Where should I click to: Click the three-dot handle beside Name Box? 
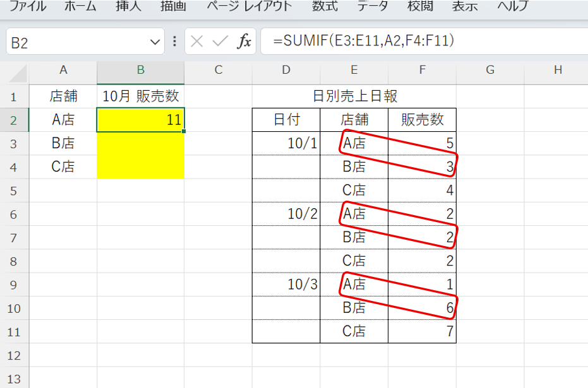pos(174,42)
